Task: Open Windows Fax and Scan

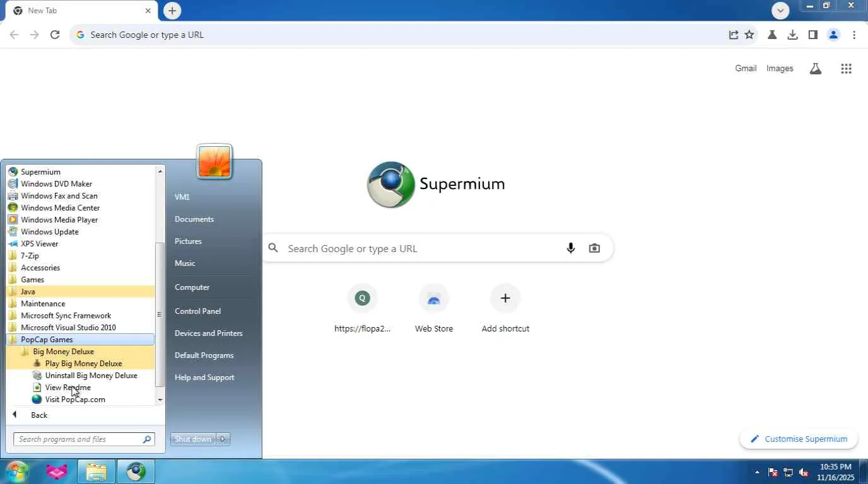Action: click(x=80, y=196)
